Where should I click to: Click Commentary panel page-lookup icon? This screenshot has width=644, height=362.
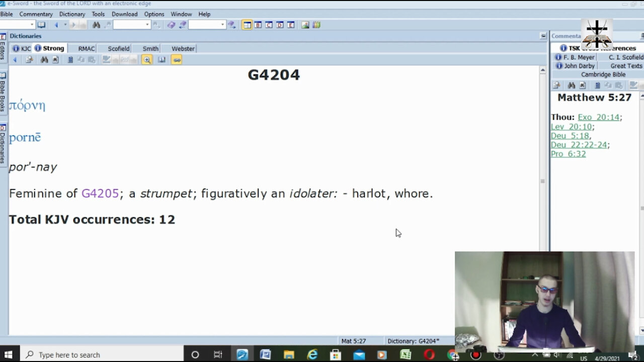(556, 85)
